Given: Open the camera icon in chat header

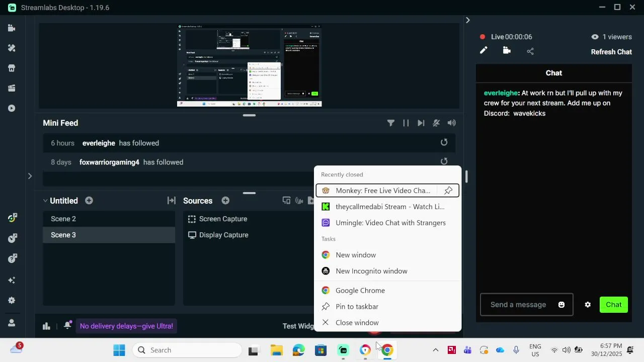Looking at the screenshot, I should point(507,50).
